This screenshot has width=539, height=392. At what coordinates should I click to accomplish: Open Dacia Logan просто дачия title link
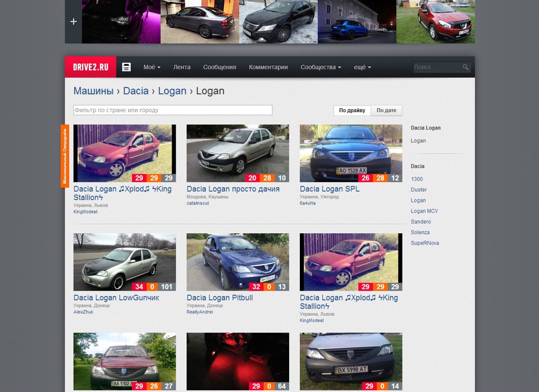233,189
